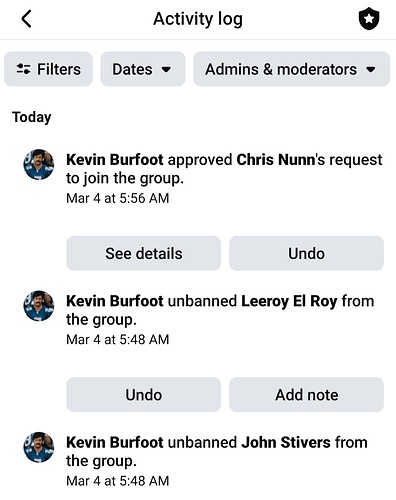Select the Activity log title
Image resolution: width=396 pixels, height=500 pixels.
[198, 19]
